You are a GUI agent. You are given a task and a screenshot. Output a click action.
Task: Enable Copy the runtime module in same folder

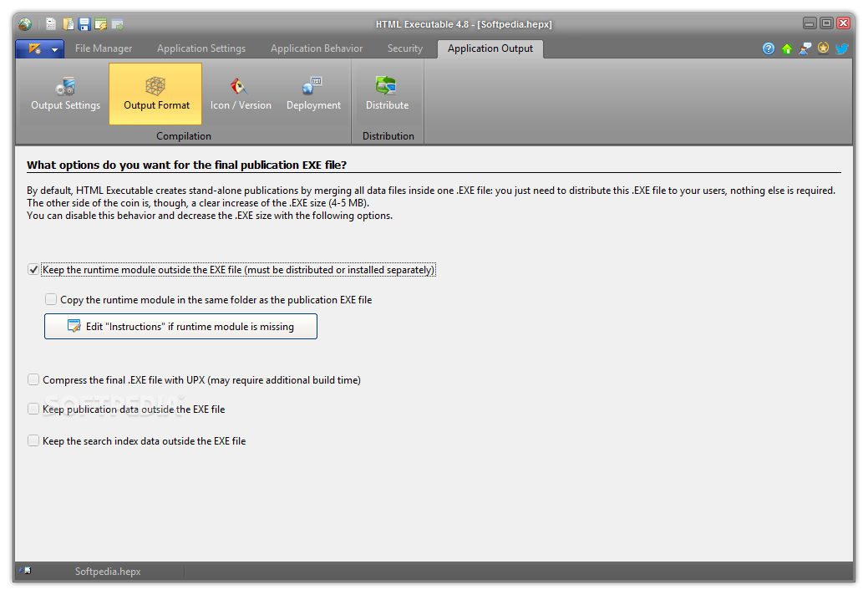(51, 299)
